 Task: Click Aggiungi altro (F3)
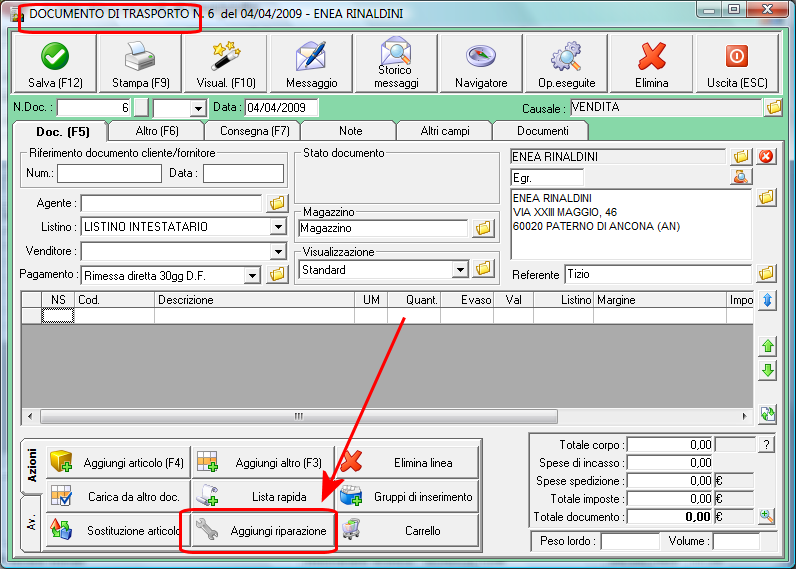[263, 462]
